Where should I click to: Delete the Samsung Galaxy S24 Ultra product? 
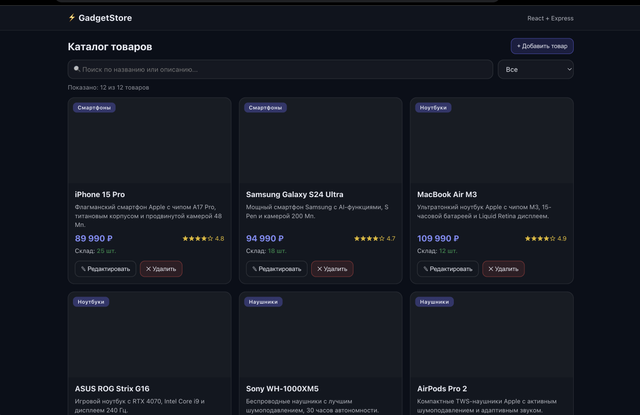332,269
